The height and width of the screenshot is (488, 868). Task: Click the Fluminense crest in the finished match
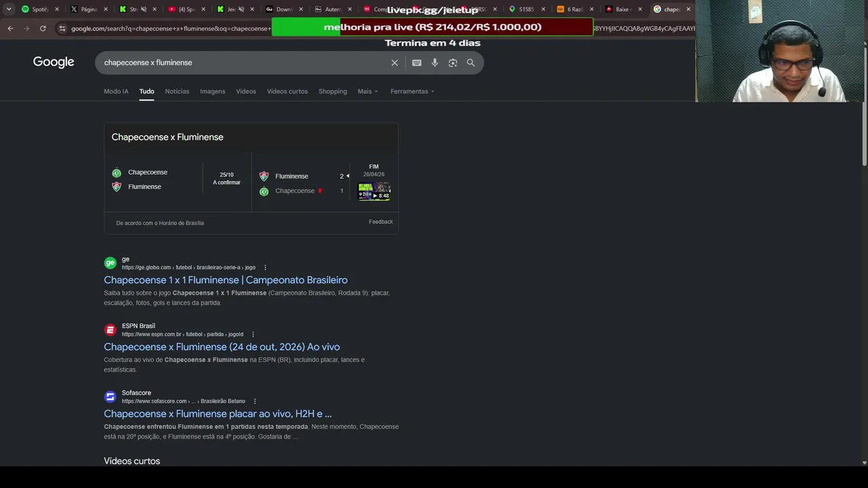264,176
